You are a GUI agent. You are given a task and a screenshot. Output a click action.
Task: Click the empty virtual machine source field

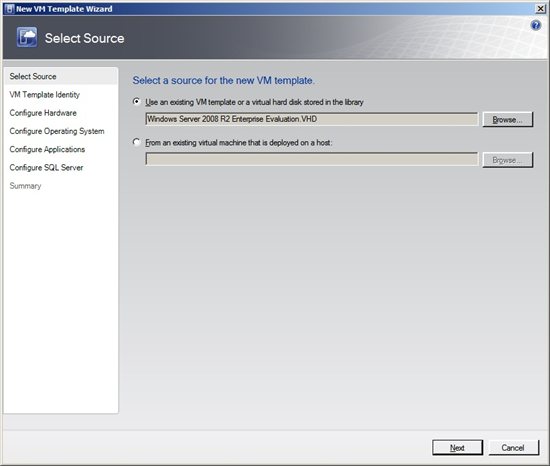pos(311,160)
